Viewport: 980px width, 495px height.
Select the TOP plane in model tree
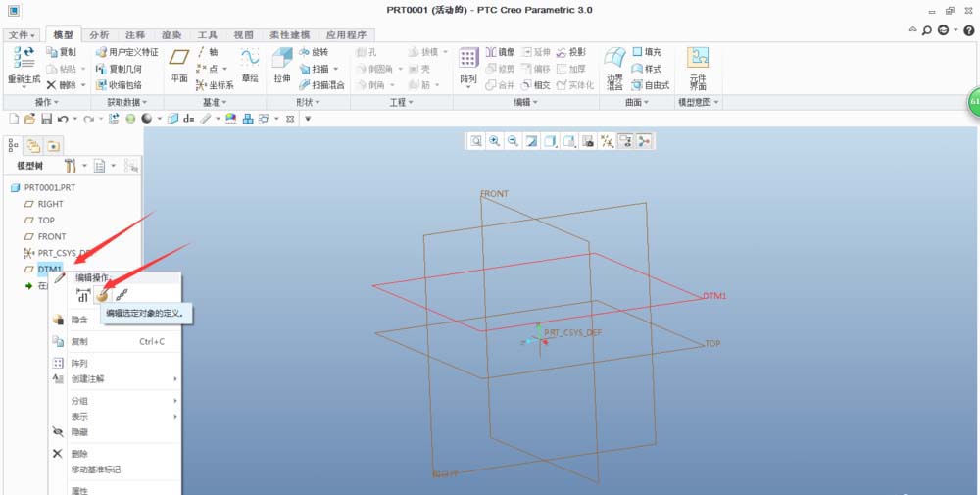click(x=46, y=220)
